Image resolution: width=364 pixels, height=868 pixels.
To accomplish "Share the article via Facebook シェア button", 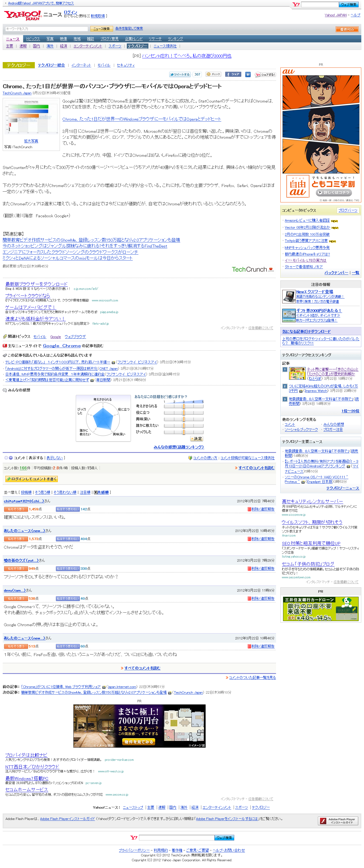I will [x=233, y=74].
